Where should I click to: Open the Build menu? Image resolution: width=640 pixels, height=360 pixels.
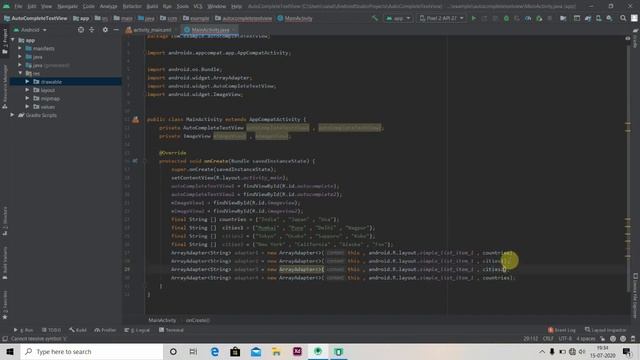(152, 7)
